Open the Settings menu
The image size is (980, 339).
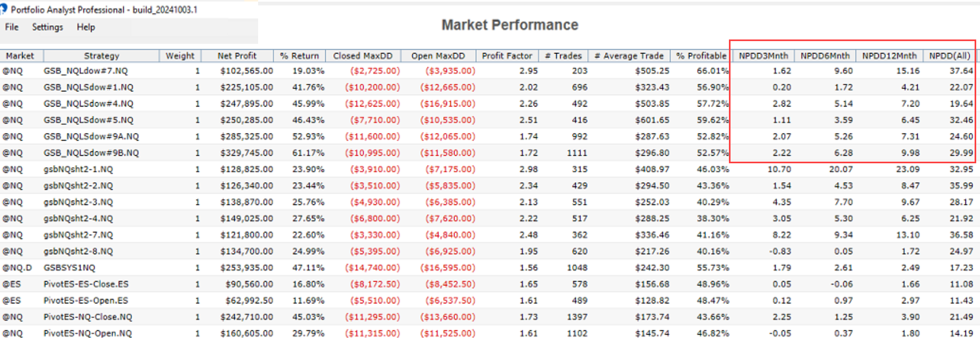click(x=48, y=27)
